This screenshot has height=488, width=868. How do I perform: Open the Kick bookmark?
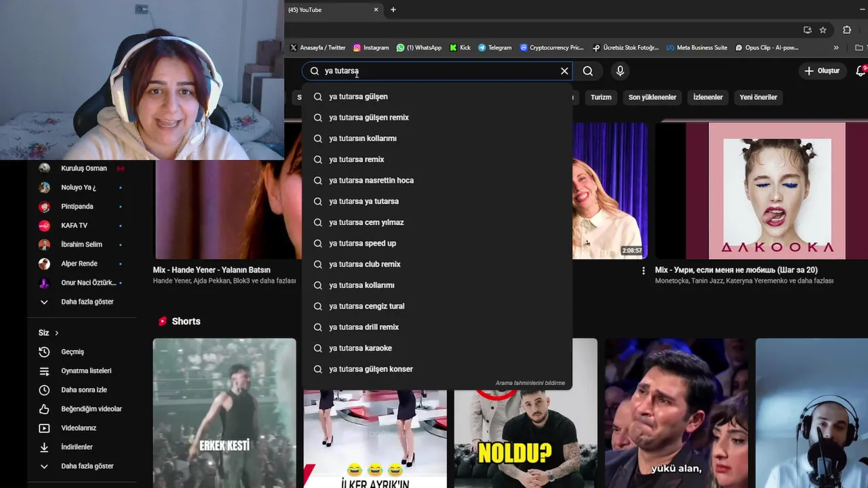(460, 47)
